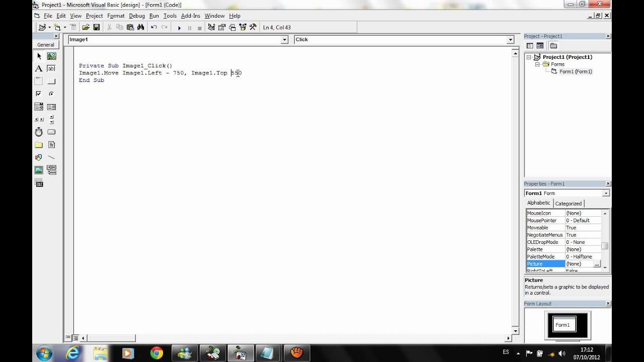Viewport: 644px width, 362px height.
Task: Open the Image1 object dropdown
Action: [x=284, y=39]
